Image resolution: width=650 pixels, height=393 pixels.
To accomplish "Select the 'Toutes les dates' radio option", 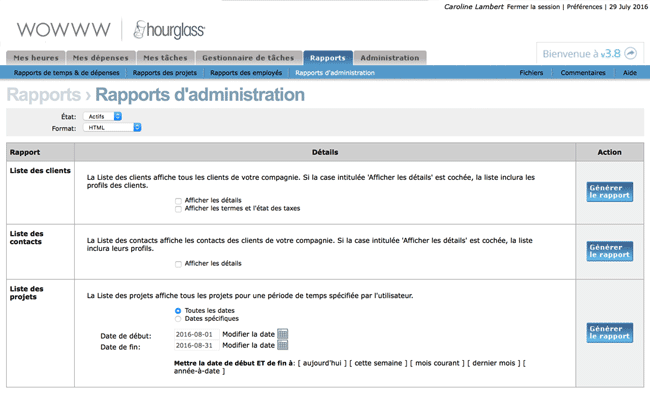I will 178,311.
